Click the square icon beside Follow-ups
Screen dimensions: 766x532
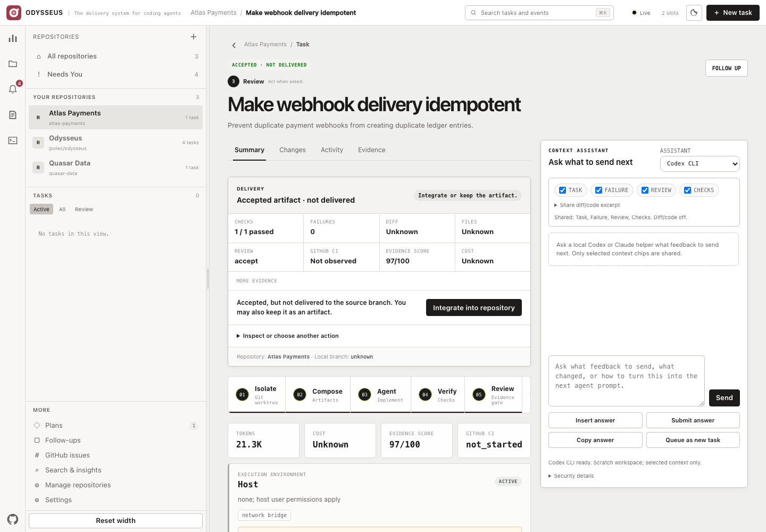(x=37, y=440)
